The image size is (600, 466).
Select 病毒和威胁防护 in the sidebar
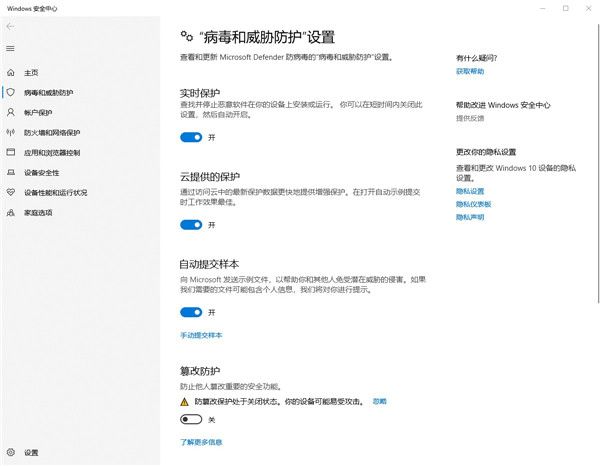click(x=49, y=93)
